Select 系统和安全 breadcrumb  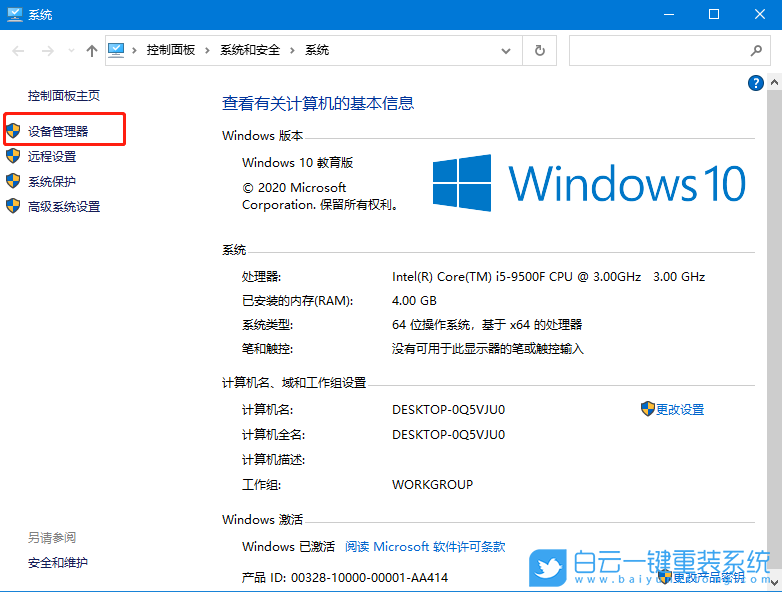pyautogui.click(x=250, y=50)
